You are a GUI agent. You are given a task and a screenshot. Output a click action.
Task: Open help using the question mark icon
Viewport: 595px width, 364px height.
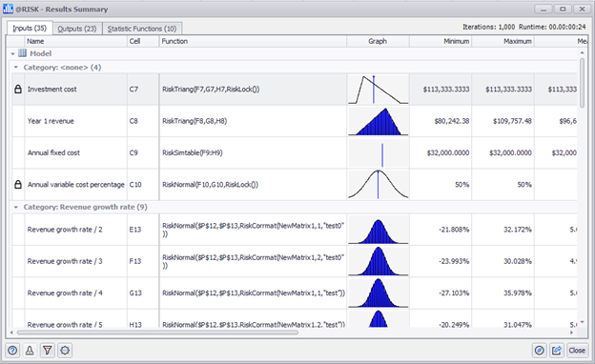tap(12, 351)
